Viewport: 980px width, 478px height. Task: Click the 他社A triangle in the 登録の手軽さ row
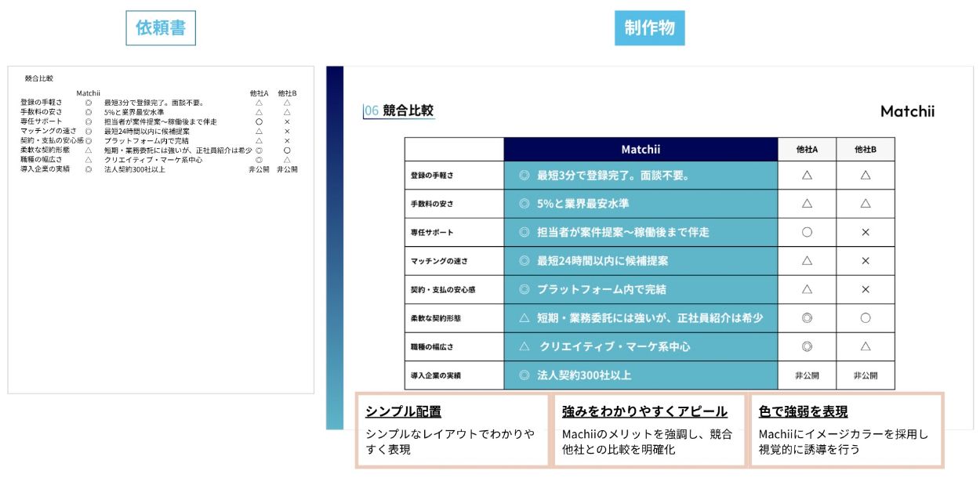point(807,176)
